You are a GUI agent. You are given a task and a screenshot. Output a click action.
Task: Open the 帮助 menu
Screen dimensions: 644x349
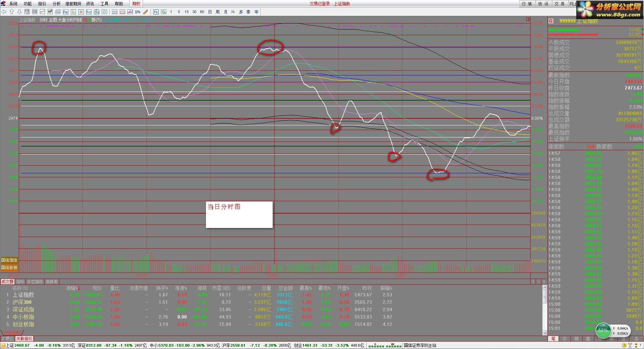point(119,4)
